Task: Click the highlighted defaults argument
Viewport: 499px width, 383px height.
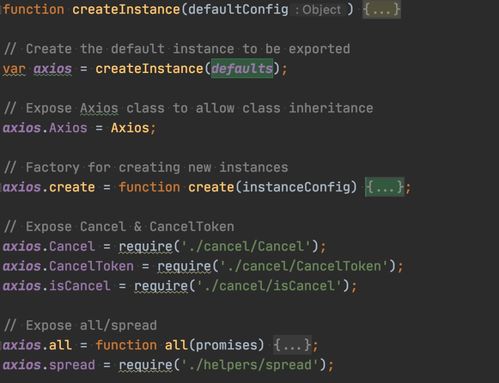Action: [x=242, y=69]
